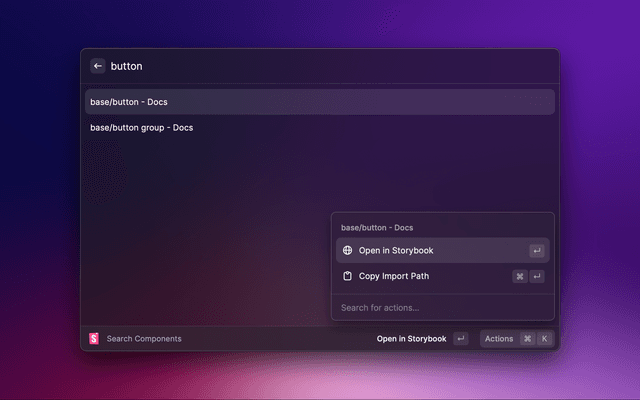Click the "Search Components" label in the footer
Screen dimensions: 640x400
[x=144, y=339]
